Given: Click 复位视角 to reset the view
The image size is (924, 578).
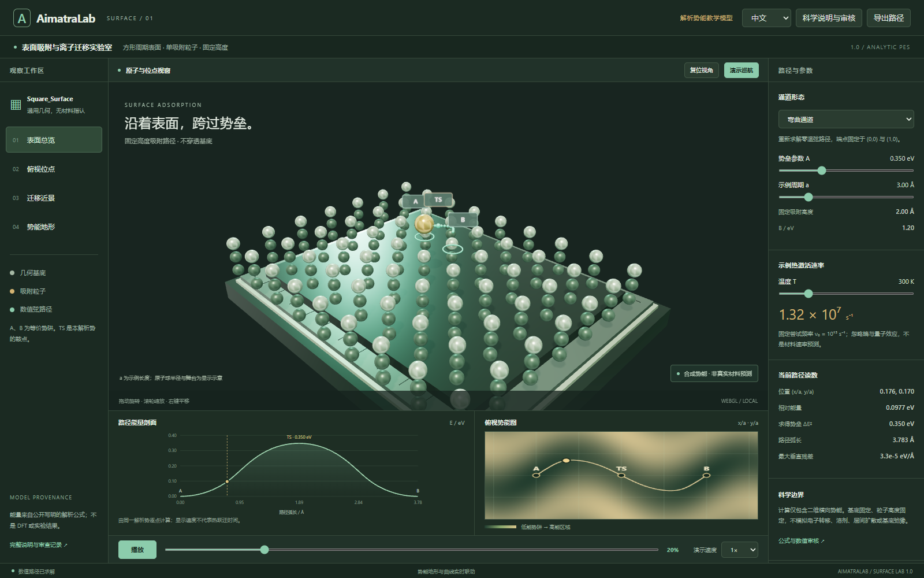Looking at the screenshot, I should 702,70.
